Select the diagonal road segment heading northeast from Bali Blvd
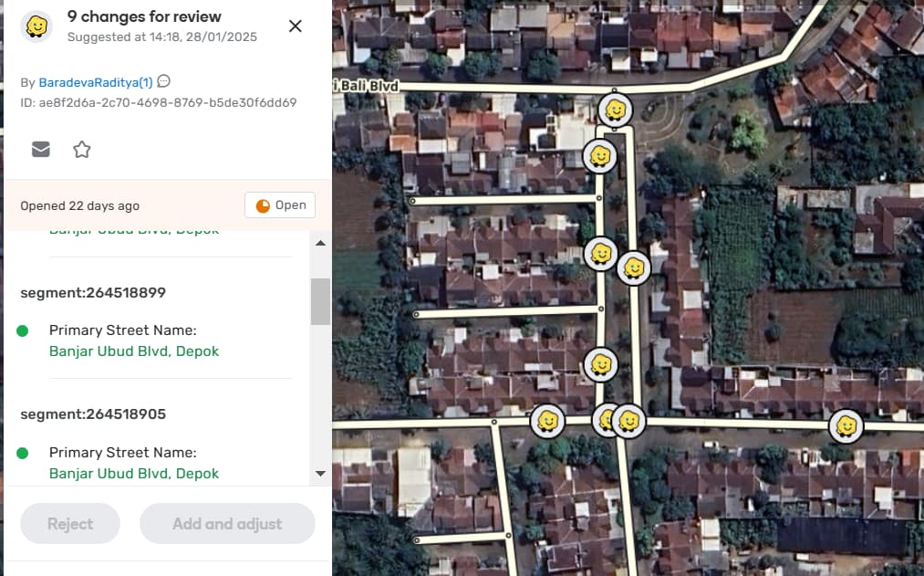Image resolution: width=924 pixels, height=576 pixels. [x=804, y=29]
